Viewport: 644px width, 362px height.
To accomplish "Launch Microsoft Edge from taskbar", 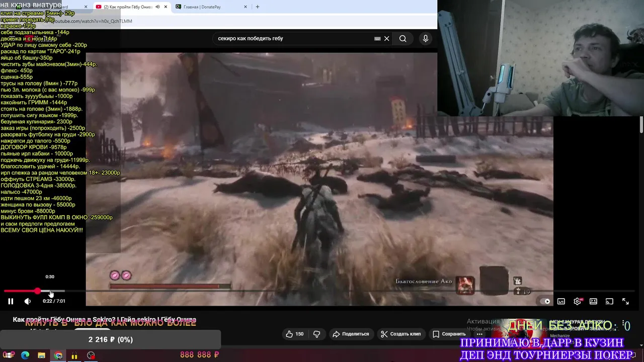I will [x=25, y=355].
